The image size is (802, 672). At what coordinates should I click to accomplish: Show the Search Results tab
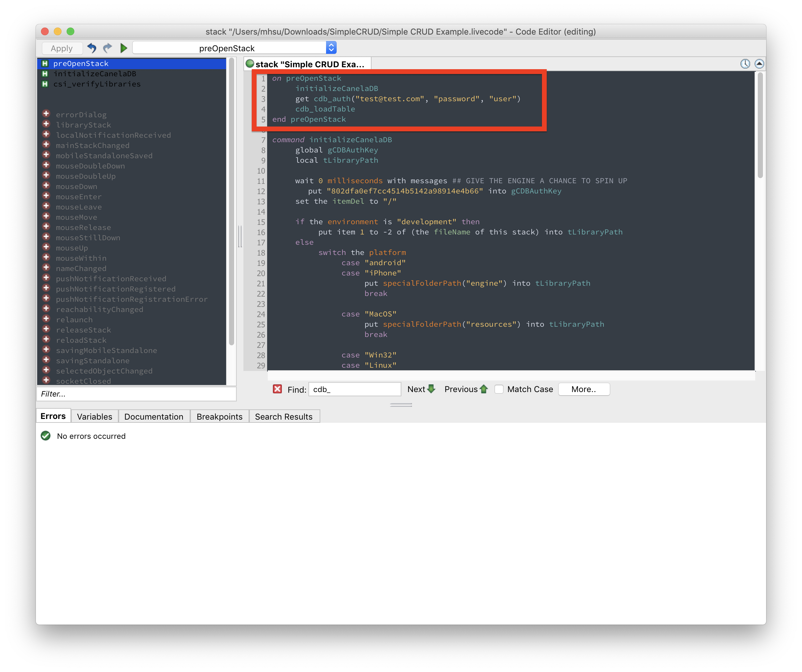tap(284, 417)
